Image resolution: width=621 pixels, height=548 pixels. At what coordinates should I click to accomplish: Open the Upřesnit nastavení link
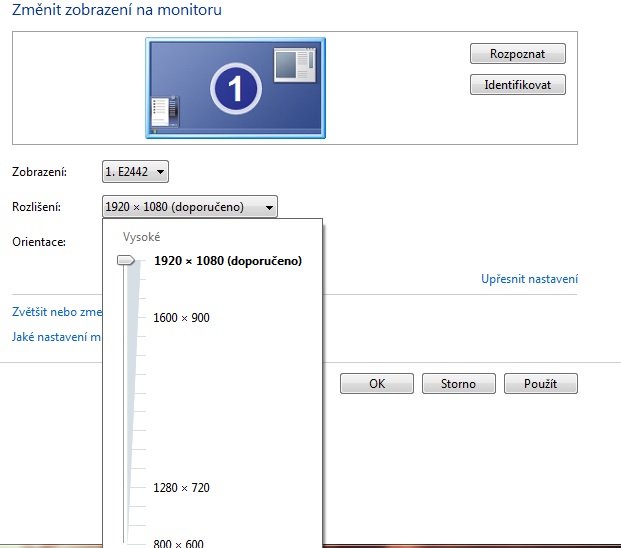pyautogui.click(x=529, y=279)
